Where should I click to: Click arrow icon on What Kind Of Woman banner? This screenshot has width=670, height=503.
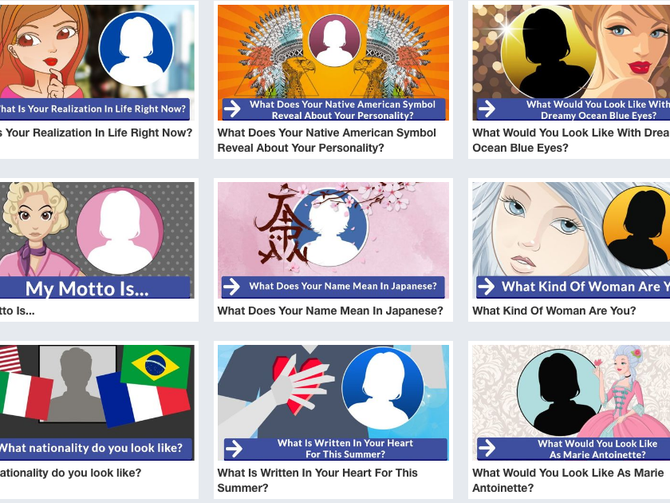[486, 287]
